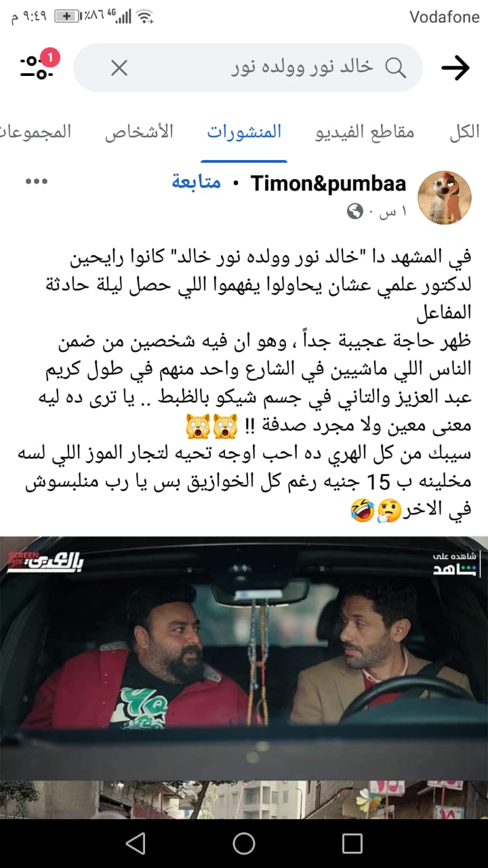Switch to the مقاطع الفيديو tab
Image resolution: width=488 pixels, height=868 pixels.
(x=365, y=132)
